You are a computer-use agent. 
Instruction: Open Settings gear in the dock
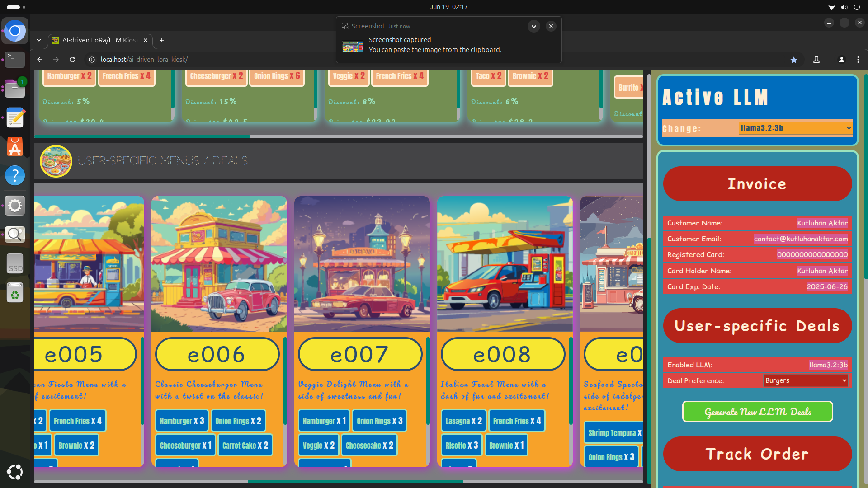15,206
